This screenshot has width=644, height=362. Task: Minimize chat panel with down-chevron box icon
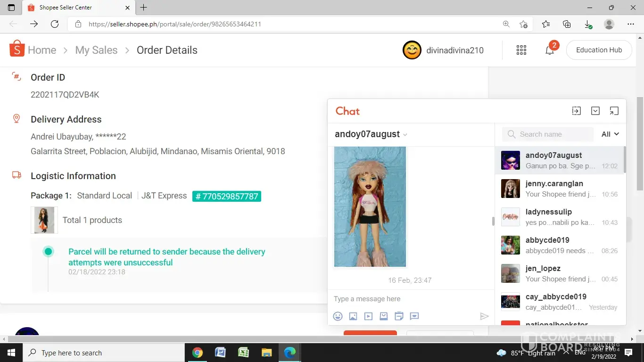point(595,111)
